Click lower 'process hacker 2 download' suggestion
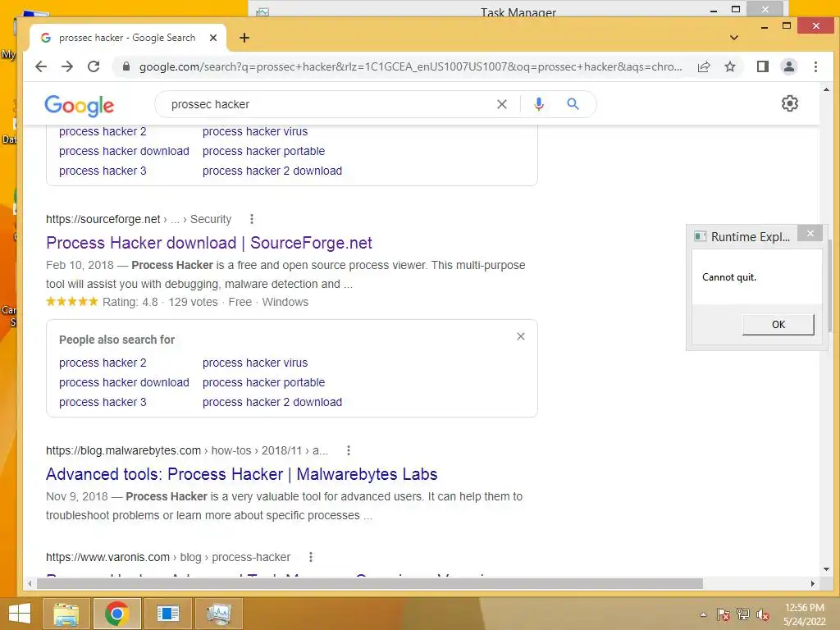 tap(272, 402)
